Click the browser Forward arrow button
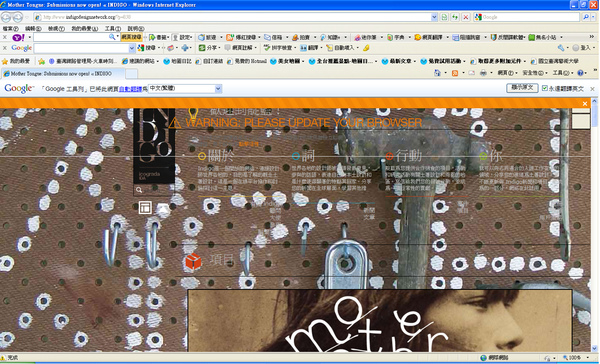The width and height of the screenshot is (600, 364). [x=18, y=17]
